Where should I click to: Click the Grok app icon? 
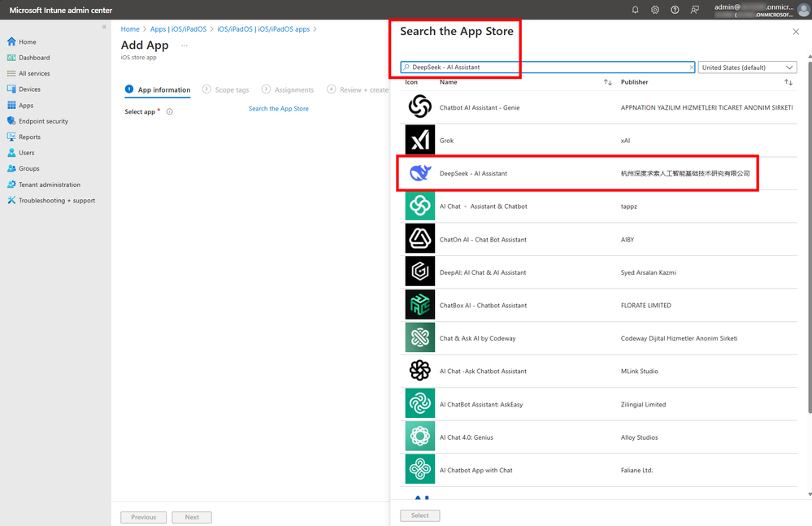[x=420, y=140]
